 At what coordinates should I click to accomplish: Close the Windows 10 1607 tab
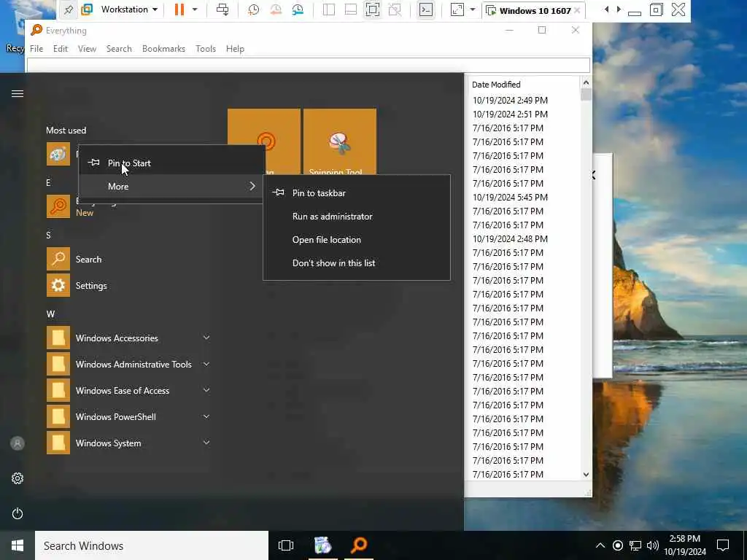point(577,10)
